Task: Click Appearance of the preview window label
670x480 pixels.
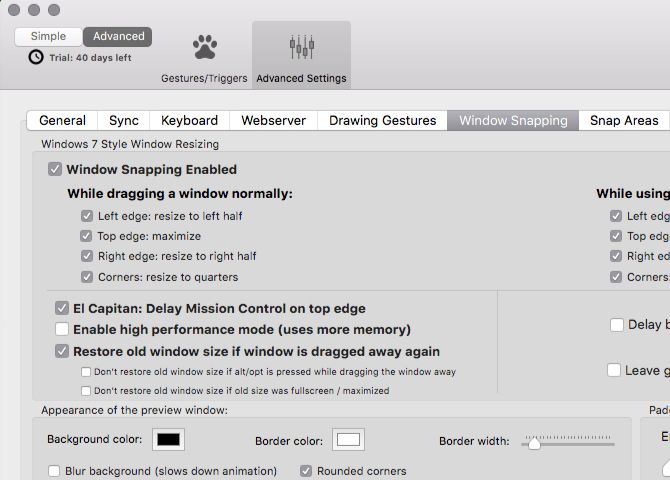Action: click(134, 410)
